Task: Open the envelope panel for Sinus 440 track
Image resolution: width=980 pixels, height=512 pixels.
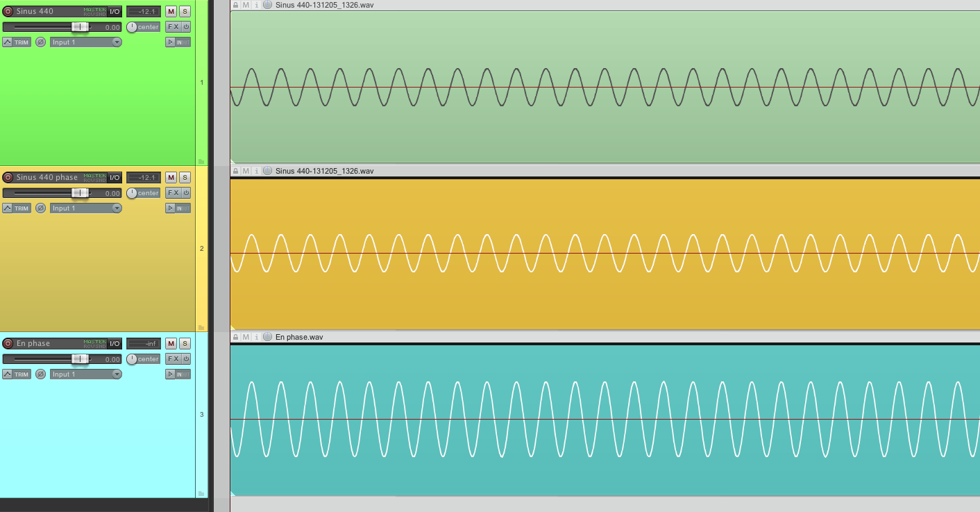Action: [x=8, y=42]
